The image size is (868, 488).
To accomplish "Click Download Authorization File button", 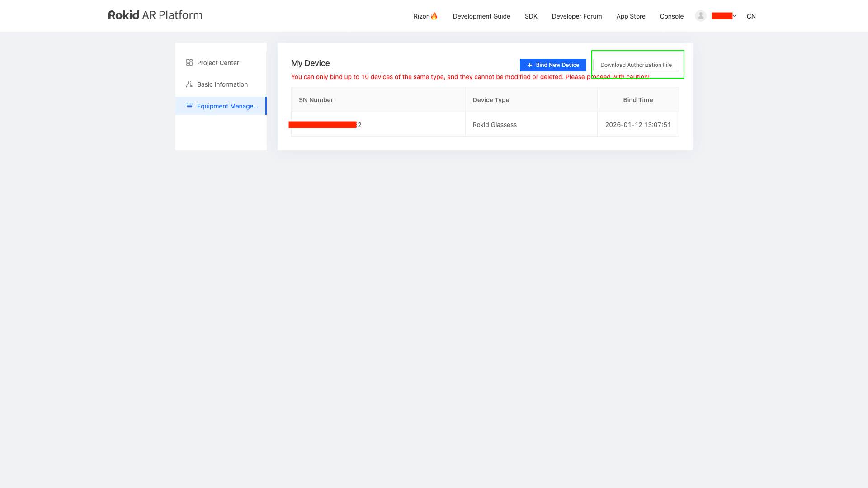I will [636, 65].
